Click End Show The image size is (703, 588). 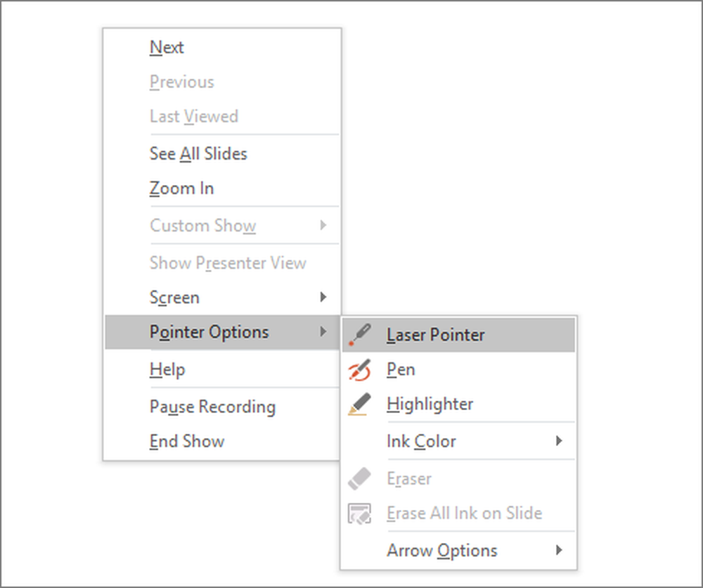[x=187, y=441]
